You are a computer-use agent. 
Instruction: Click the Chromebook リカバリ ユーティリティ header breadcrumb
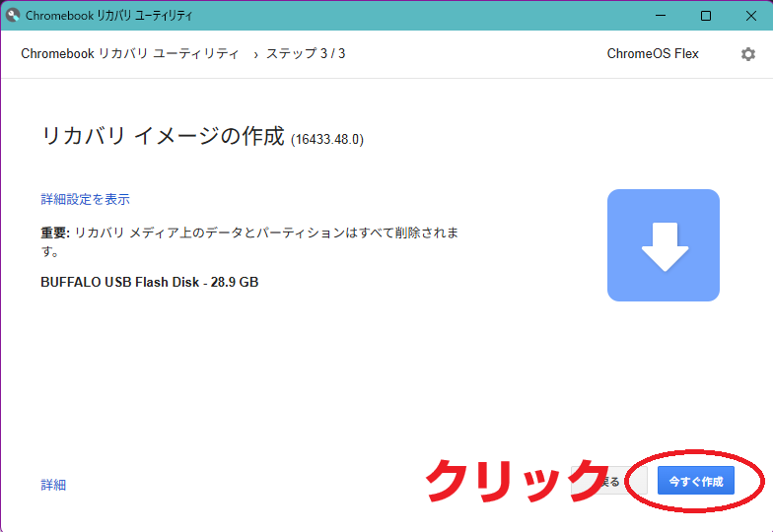click(x=129, y=54)
